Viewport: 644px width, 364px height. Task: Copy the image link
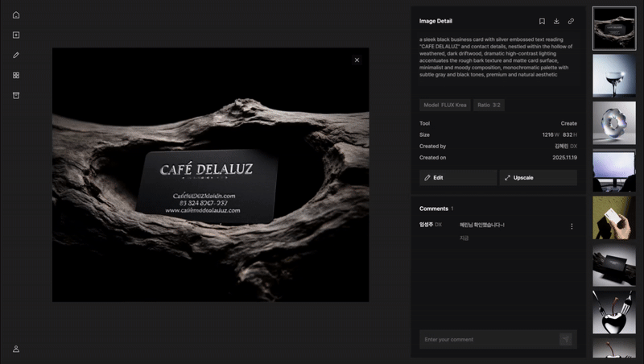click(x=571, y=22)
